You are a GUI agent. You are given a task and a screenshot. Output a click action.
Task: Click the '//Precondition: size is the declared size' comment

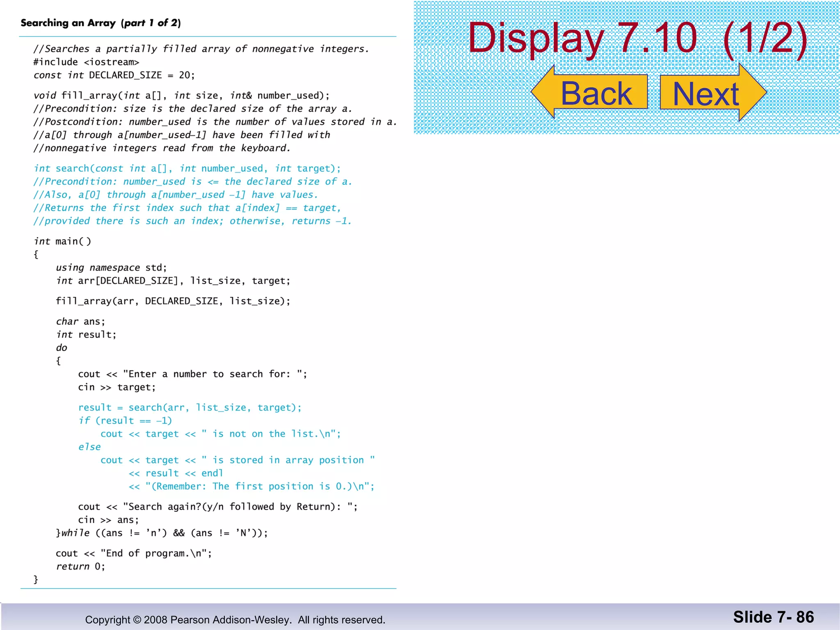pyautogui.click(x=193, y=109)
